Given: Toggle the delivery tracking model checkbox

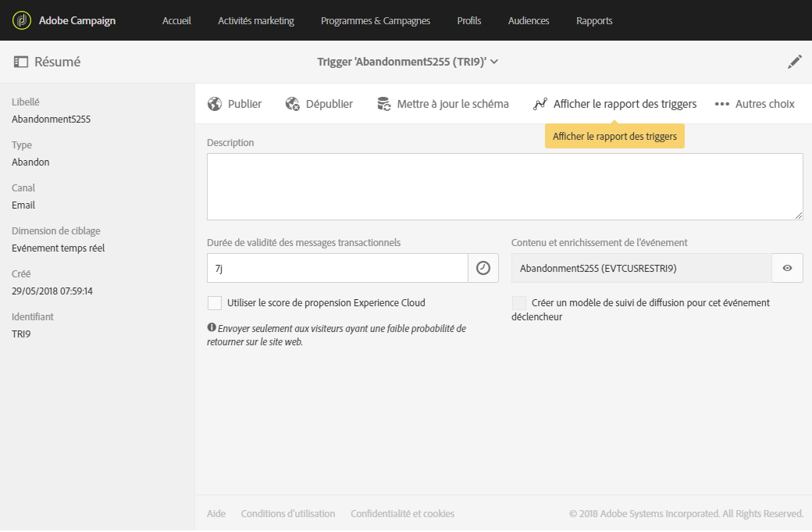Looking at the screenshot, I should coord(518,302).
